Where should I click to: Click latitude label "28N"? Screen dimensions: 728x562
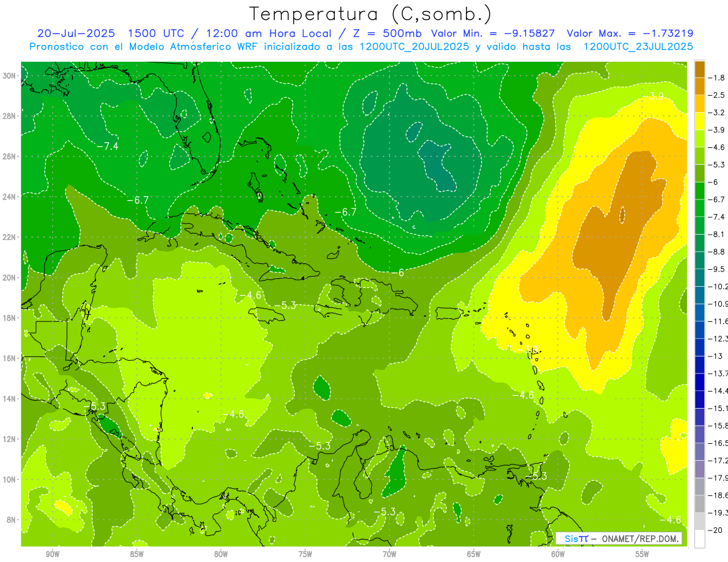(x=10, y=116)
